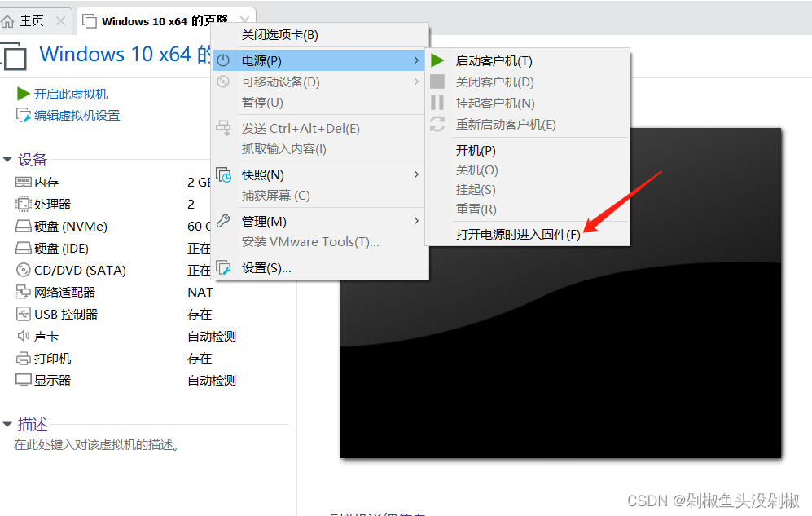
Task: Select 发送 Ctrl+Alt+Del(E)
Action: pyautogui.click(x=320, y=128)
